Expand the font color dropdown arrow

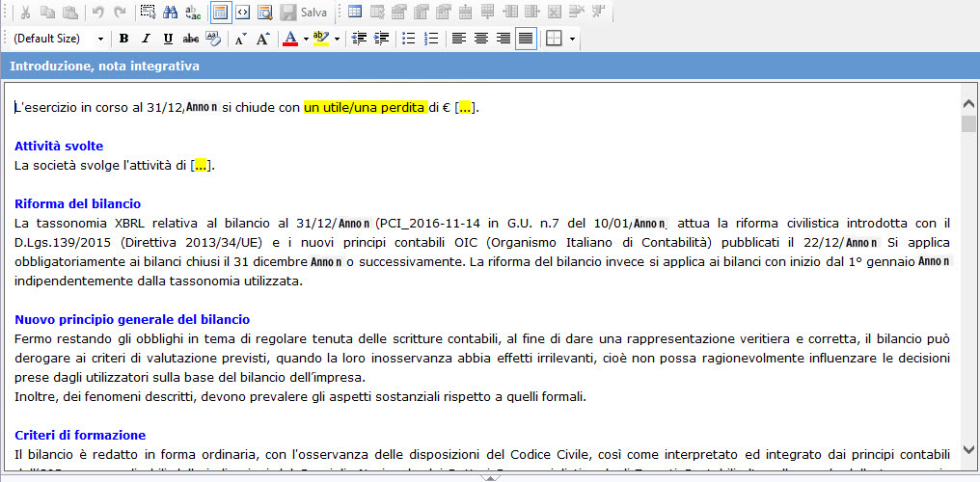tap(306, 39)
